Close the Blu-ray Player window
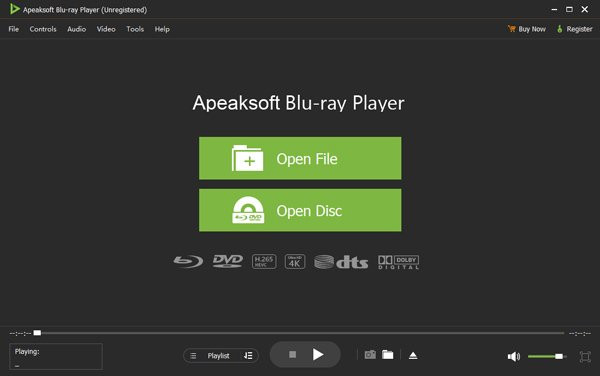Screen dimensions: 600x376 585,9
